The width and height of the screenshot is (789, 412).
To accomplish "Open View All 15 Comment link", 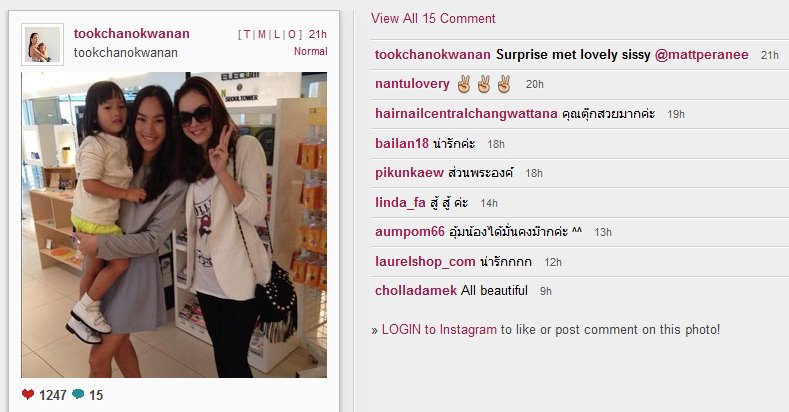I will [433, 19].
